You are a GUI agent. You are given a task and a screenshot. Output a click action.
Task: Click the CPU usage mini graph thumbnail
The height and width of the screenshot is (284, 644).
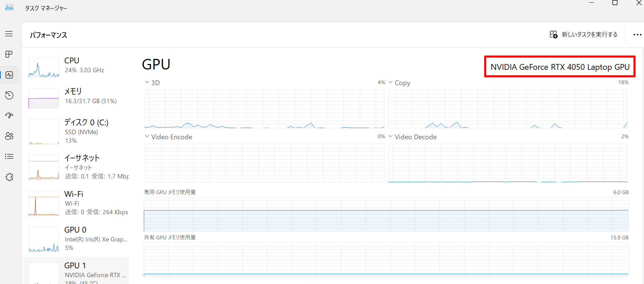click(44, 67)
